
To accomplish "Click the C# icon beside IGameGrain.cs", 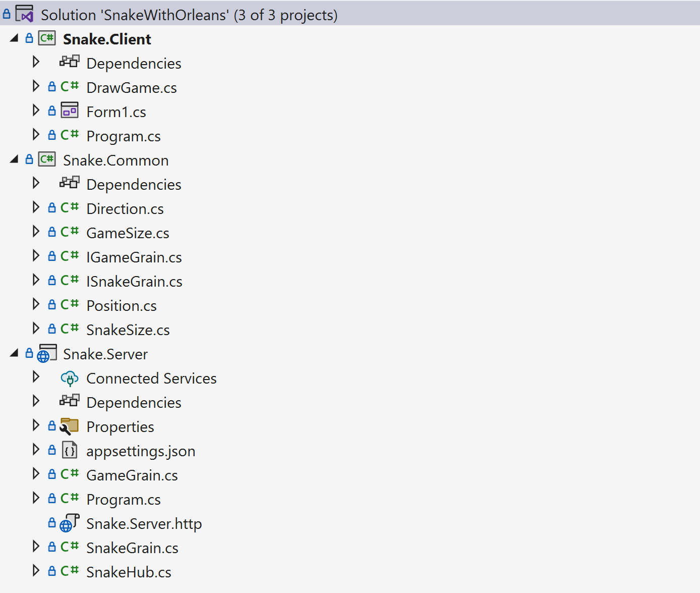I will (70, 256).
